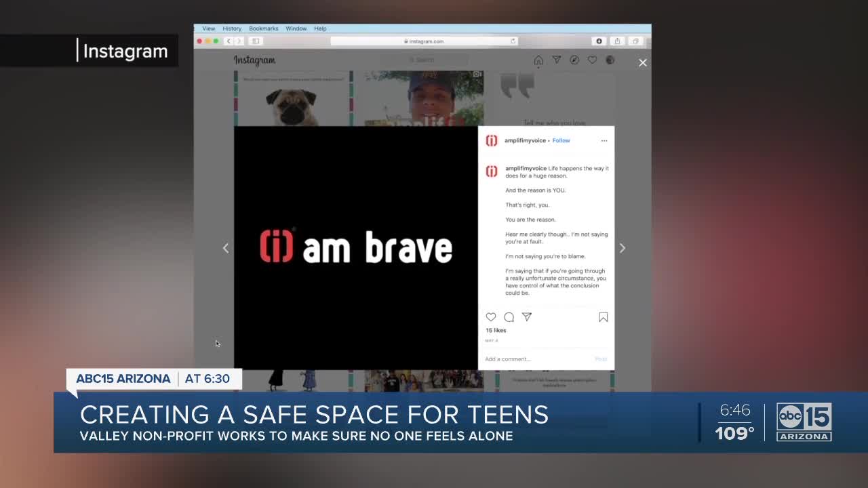Go to the next post arrow
The width and height of the screenshot is (868, 488).
point(622,248)
